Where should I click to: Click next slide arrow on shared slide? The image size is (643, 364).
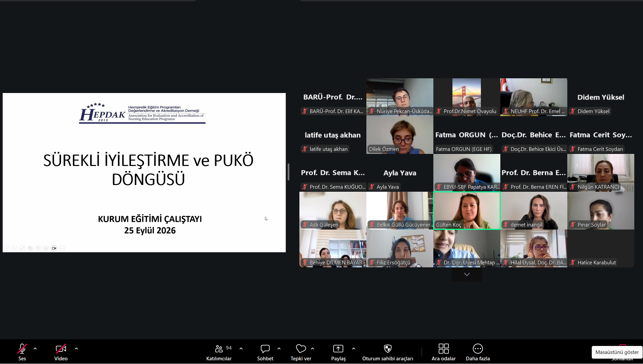(x=14, y=248)
